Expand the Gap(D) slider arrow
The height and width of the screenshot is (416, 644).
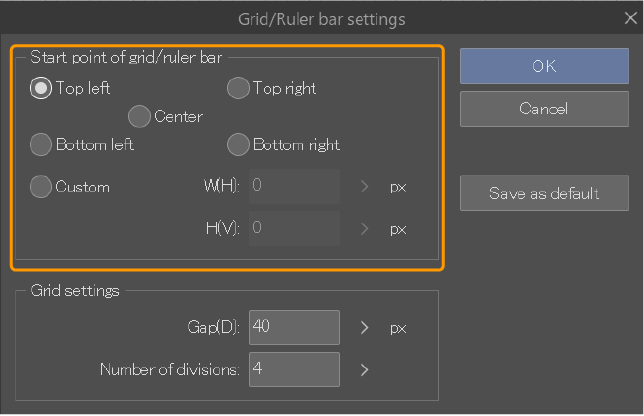(364, 328)
